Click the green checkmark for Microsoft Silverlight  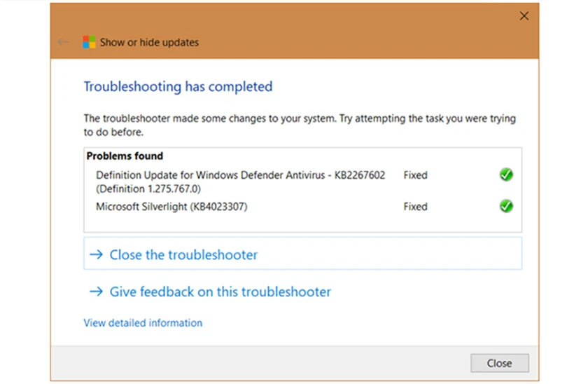click(x=506, y=206)
